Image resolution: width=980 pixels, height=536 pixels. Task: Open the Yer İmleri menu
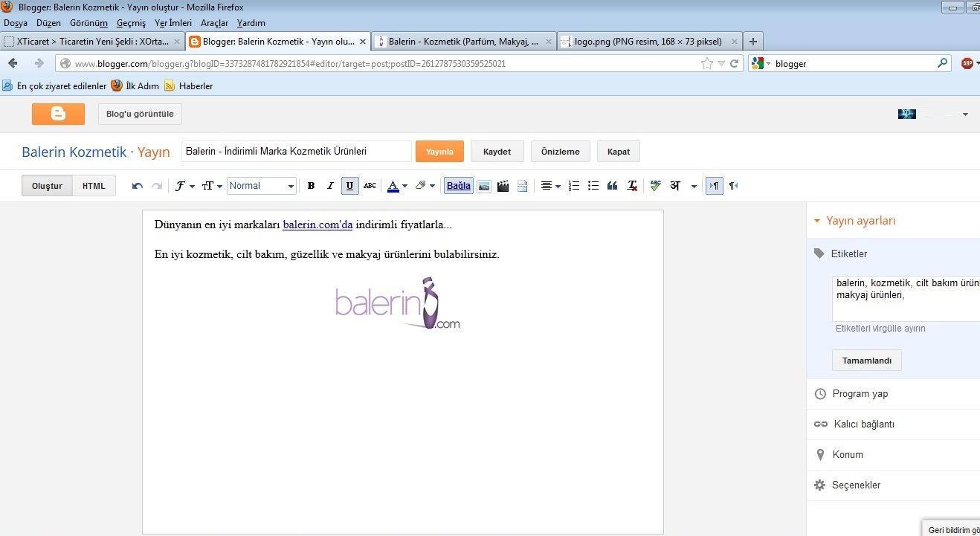[173, 23]
